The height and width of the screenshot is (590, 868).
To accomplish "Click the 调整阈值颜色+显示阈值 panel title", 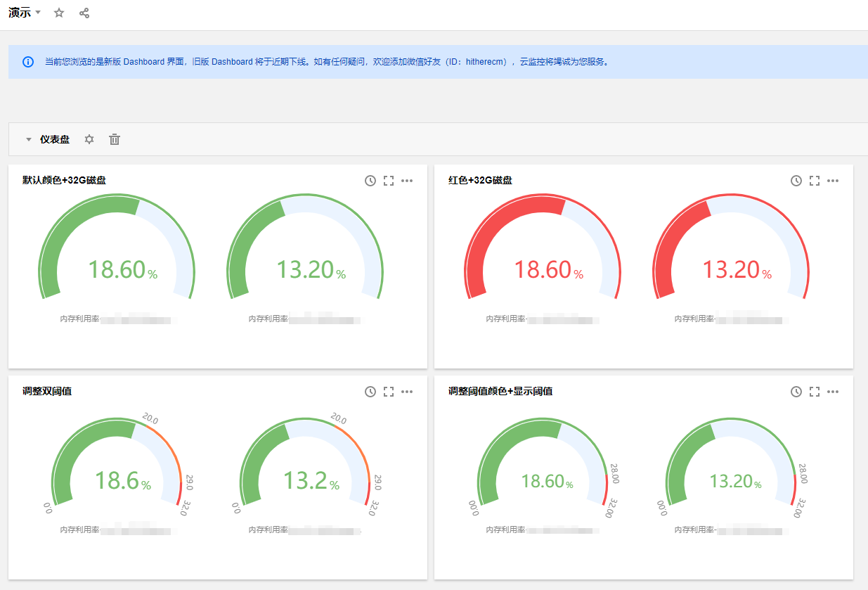I will point(500,392).
